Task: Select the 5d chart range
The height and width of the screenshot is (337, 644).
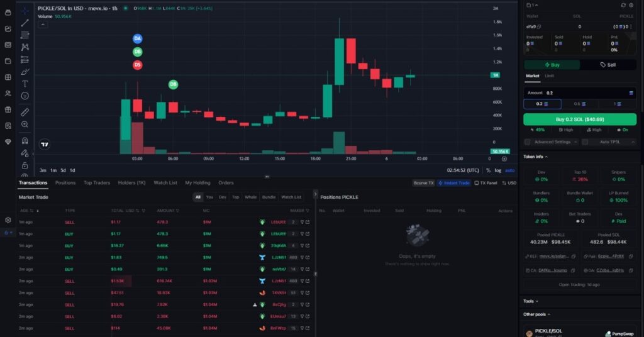Action: point(63,170)
